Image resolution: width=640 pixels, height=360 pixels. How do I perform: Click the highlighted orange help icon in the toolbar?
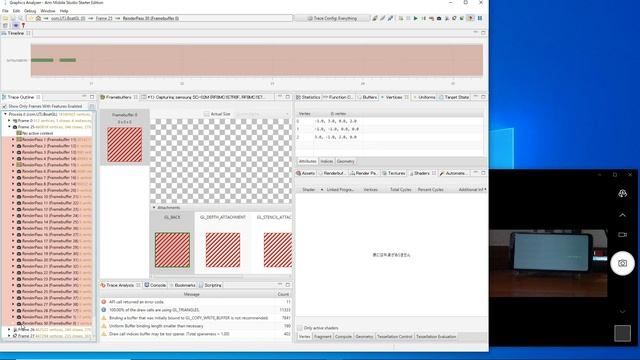pos(470,18)
